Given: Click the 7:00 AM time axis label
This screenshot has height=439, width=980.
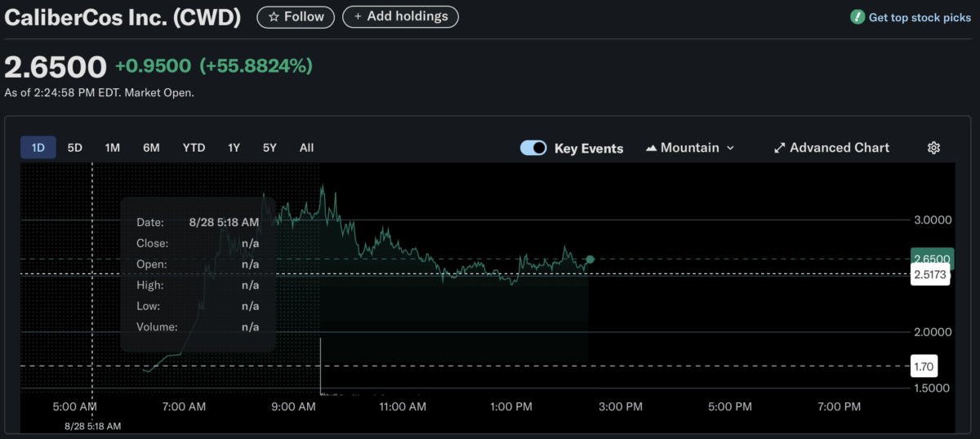Looking at the screenshot, I should [x=185, y=406].
